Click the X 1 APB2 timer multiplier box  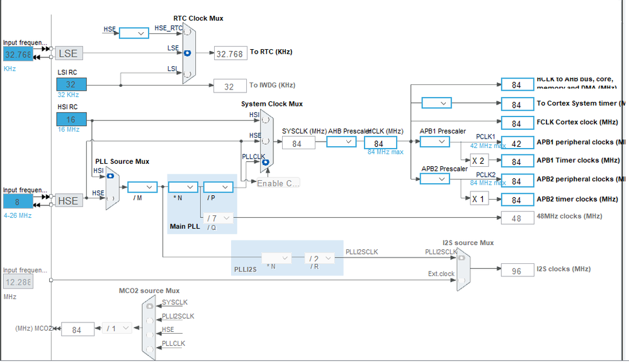[479, 198]
